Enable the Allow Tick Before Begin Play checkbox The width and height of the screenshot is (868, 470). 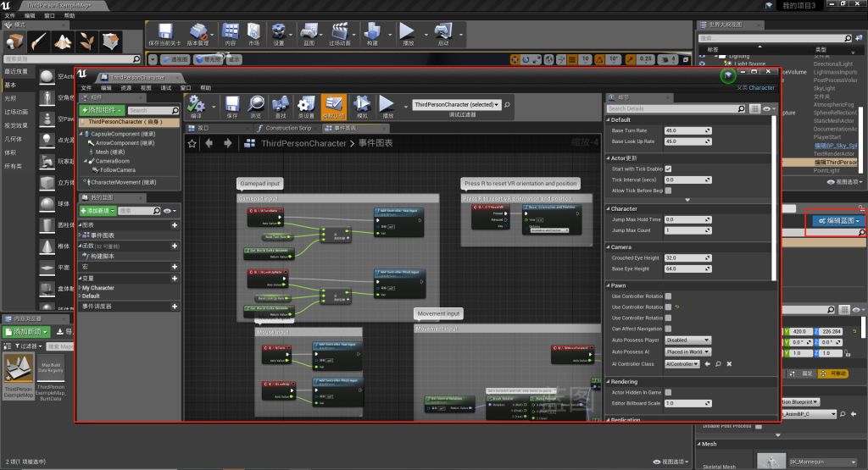pos(668,191)
